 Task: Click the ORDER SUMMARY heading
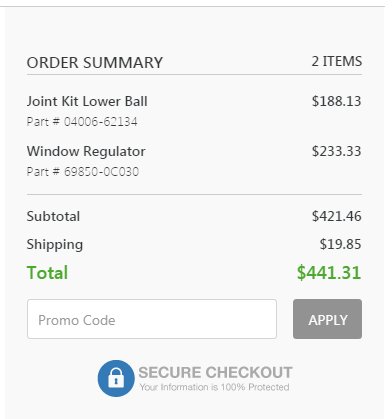point(95,63)
